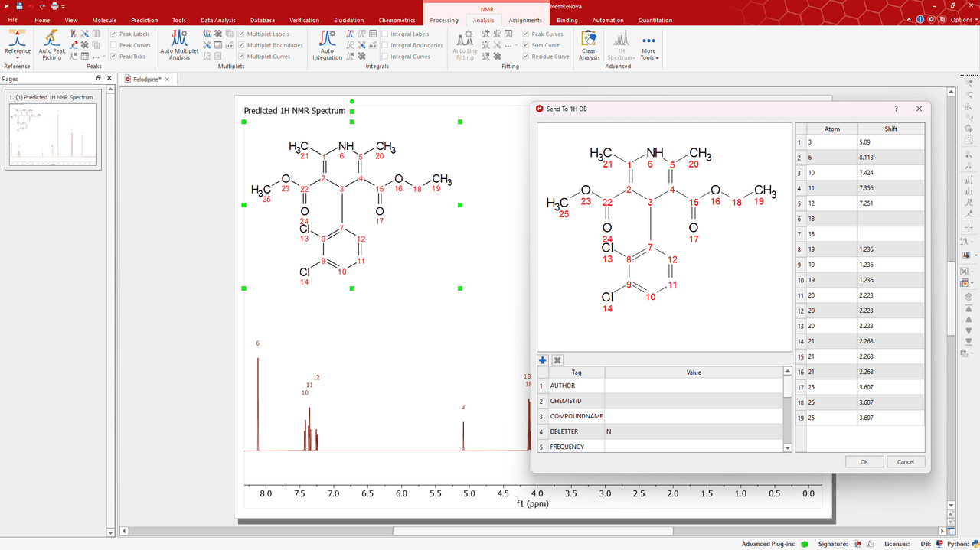980x550 pixels.
Task: Click Cancel in the Send To 1H DB dialog
Action: click(906, 461)
